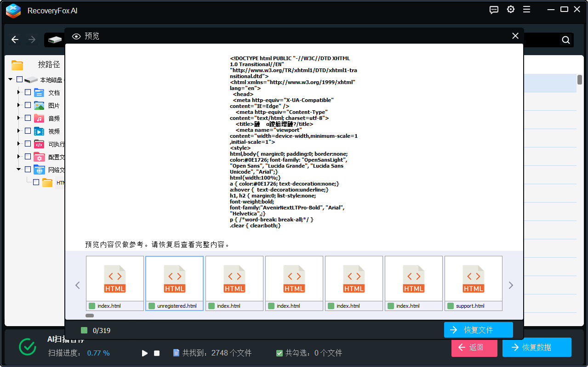Select the support.html thumbnail
This screenshot has height=367, width=588.
473,279
